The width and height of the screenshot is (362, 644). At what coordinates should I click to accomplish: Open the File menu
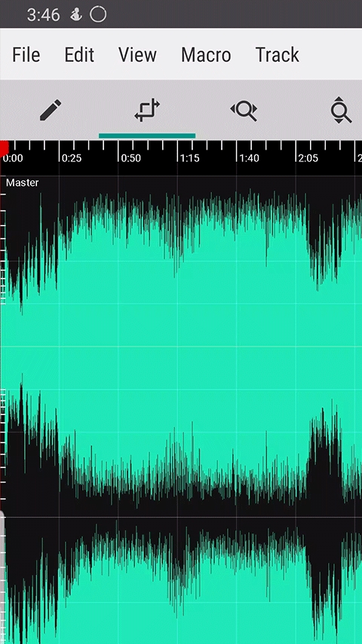tap(26, 54)
